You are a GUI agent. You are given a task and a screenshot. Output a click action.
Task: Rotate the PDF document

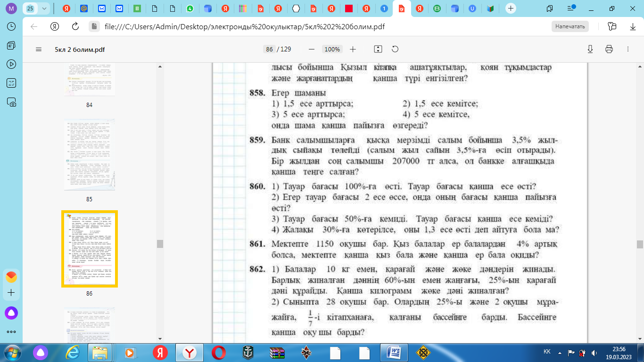pos(395,49)
